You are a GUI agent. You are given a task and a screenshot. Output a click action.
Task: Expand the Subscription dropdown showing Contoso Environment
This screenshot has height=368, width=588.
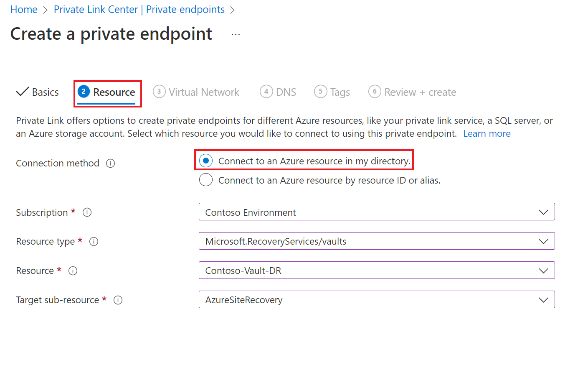click(376, 212)
